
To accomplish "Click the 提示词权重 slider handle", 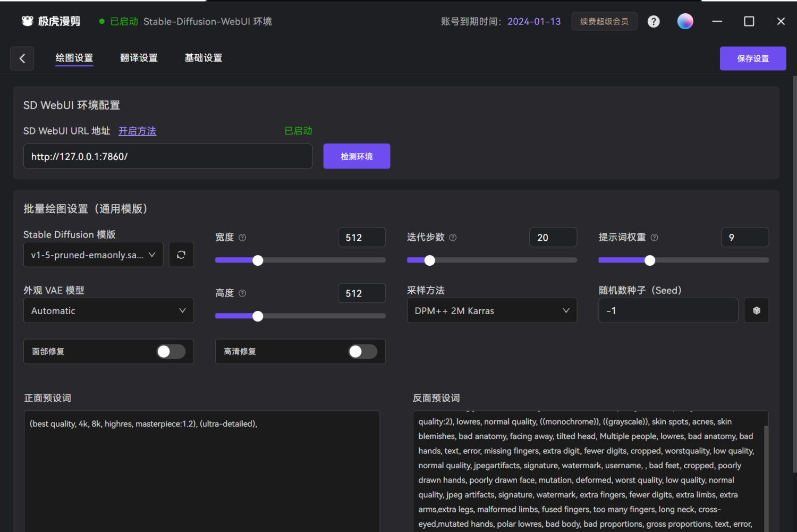I will coord(650,260).
